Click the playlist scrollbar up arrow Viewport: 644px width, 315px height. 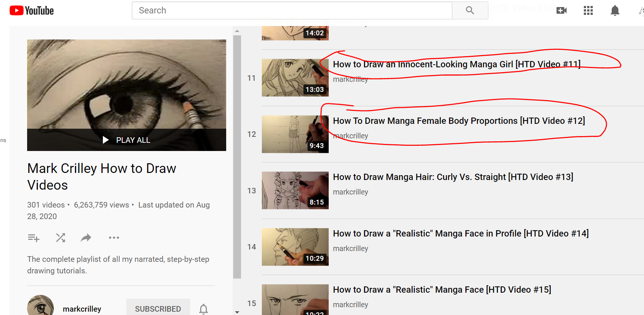click(x=237, y=31)
